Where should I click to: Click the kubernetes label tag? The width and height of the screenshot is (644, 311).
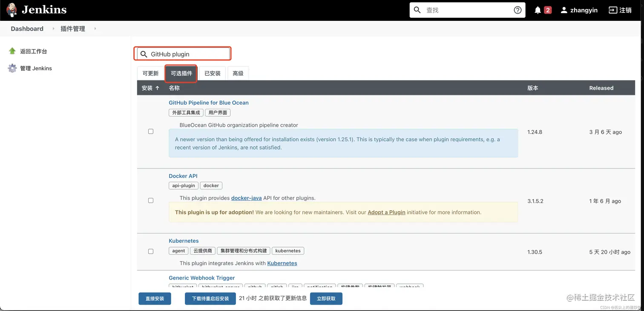288,251
